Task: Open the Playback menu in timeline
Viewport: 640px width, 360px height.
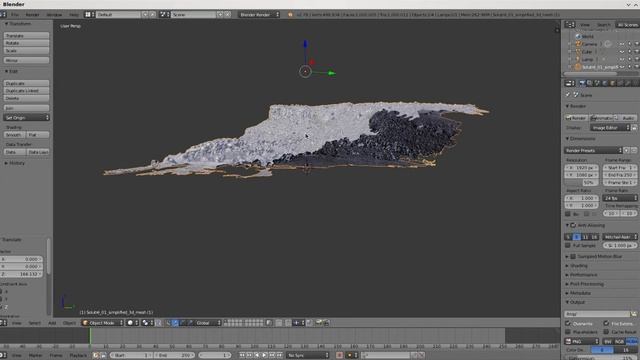Action: pos(78,356)
